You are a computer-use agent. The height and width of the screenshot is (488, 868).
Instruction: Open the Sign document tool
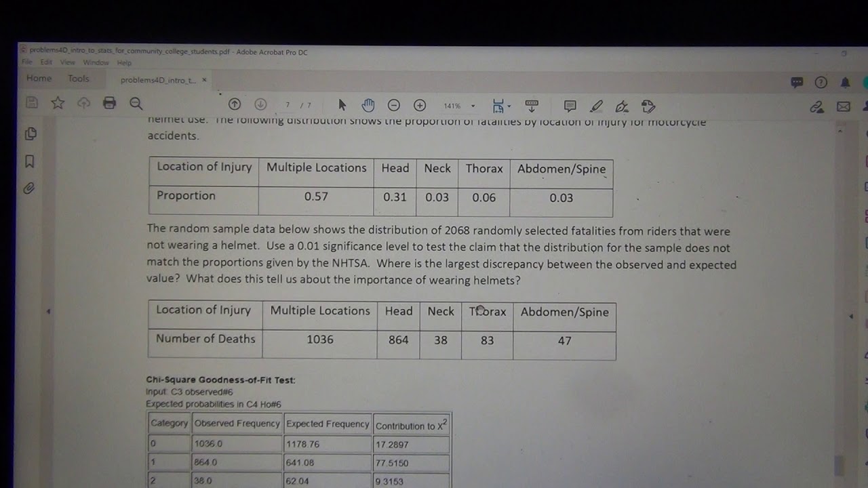pyautogui.click(x=622, y=106)
